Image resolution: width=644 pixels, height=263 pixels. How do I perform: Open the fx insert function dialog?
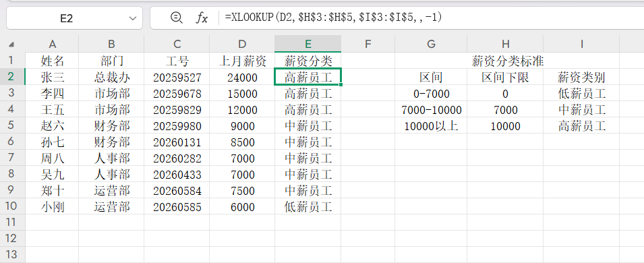pos(201,18)
